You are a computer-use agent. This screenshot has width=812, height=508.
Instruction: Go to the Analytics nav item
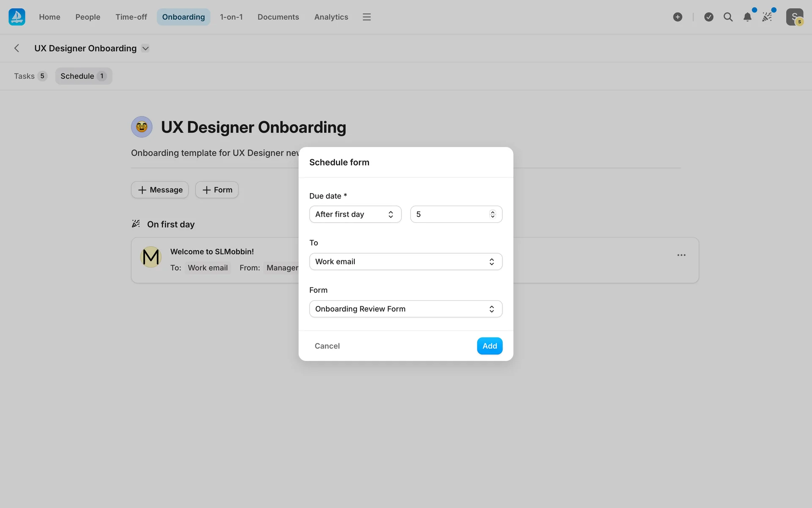coord(331,17)
